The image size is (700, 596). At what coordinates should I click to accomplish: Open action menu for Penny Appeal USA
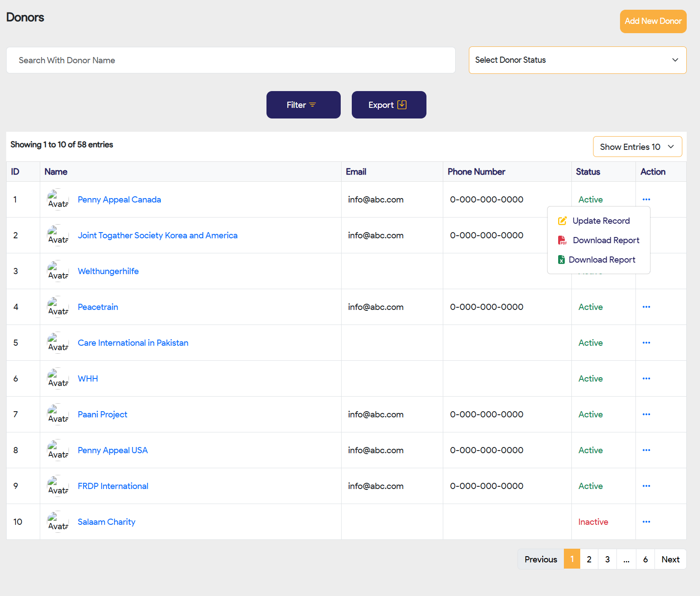646,450
